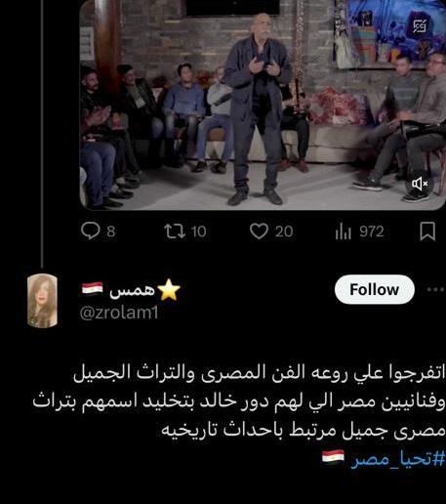Click the gold star emoji beside the name
446x504 pixels.
point(169,289)
